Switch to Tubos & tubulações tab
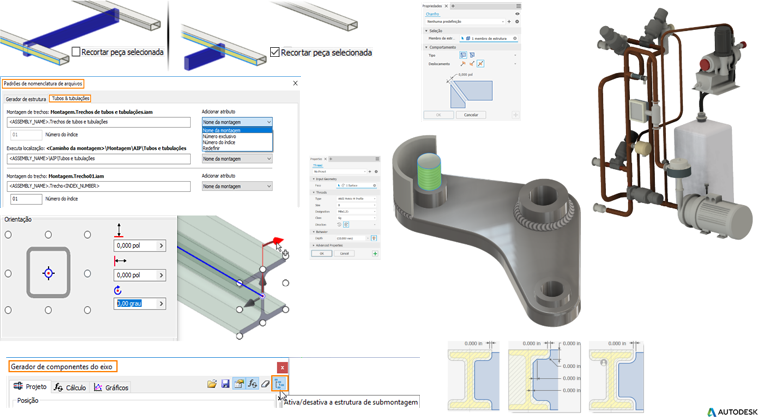 point(71,99)
